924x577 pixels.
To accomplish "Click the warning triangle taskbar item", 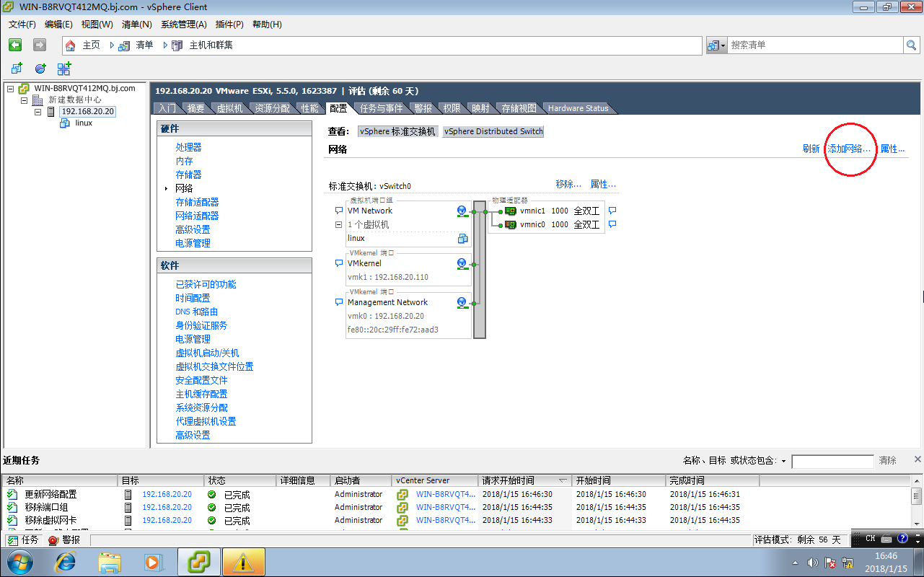I will [243, 562].
